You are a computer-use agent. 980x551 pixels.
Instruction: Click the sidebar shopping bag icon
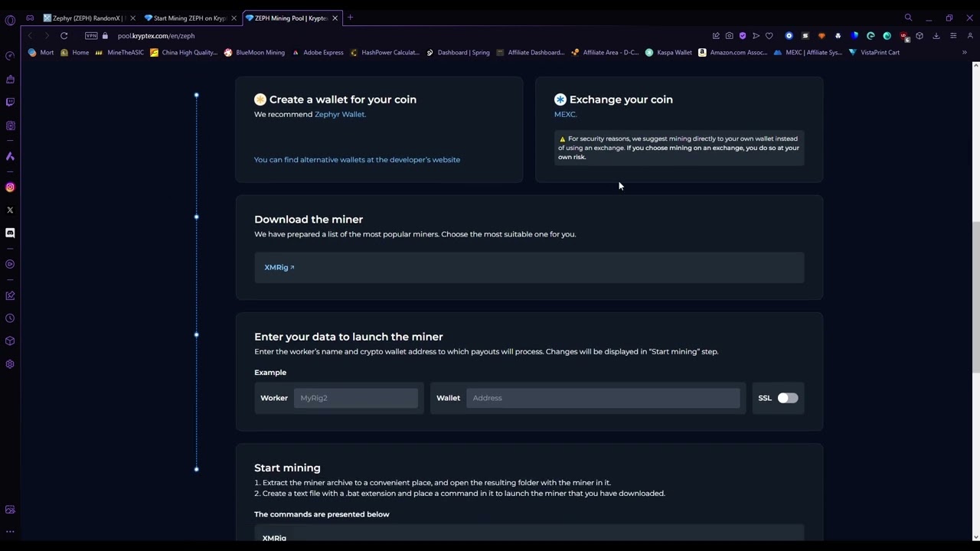click(x=10, y=80)
